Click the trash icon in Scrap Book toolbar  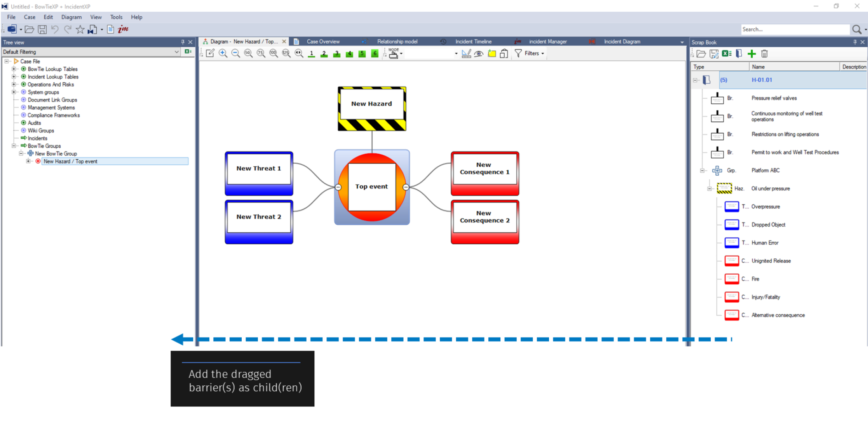coord(764,54)
